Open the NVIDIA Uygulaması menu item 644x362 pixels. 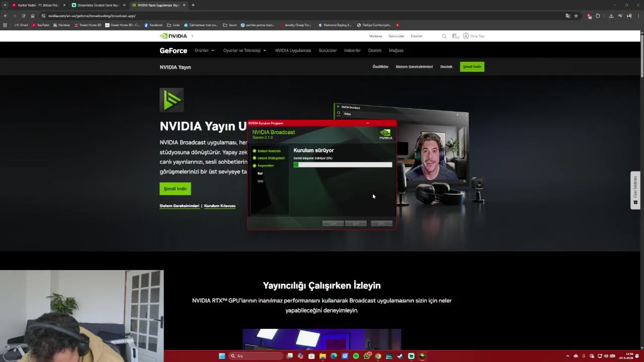coord(293,50)
